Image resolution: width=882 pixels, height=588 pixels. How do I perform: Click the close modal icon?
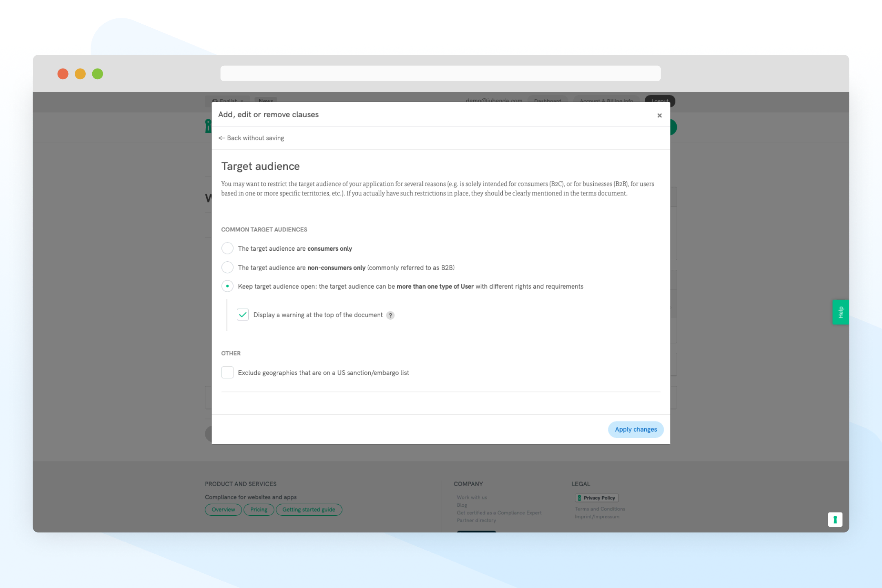coord(659,116)
